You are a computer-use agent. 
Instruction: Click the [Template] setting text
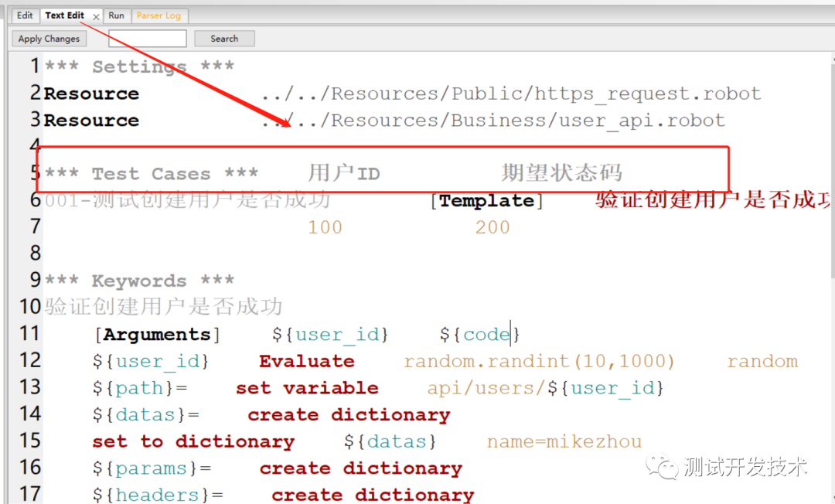point(487,201)
